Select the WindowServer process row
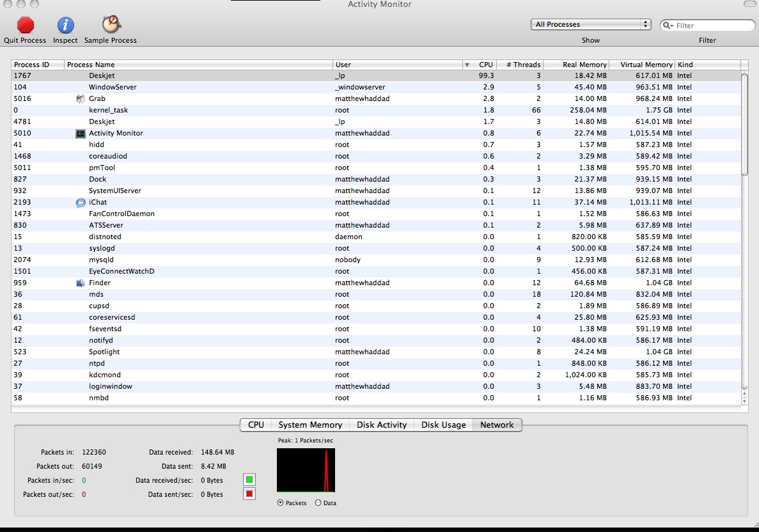This screenshot has width=759, height=532. pyautogui.click(x=376, y=87)
